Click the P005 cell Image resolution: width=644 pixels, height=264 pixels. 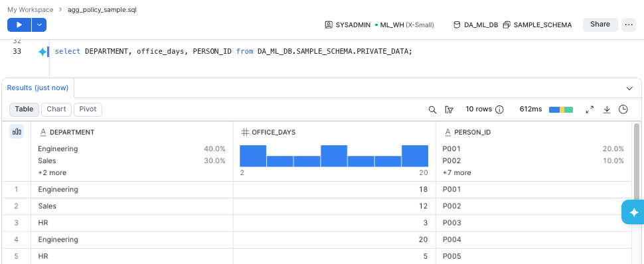pyautogui.click(x=533, y=256)
